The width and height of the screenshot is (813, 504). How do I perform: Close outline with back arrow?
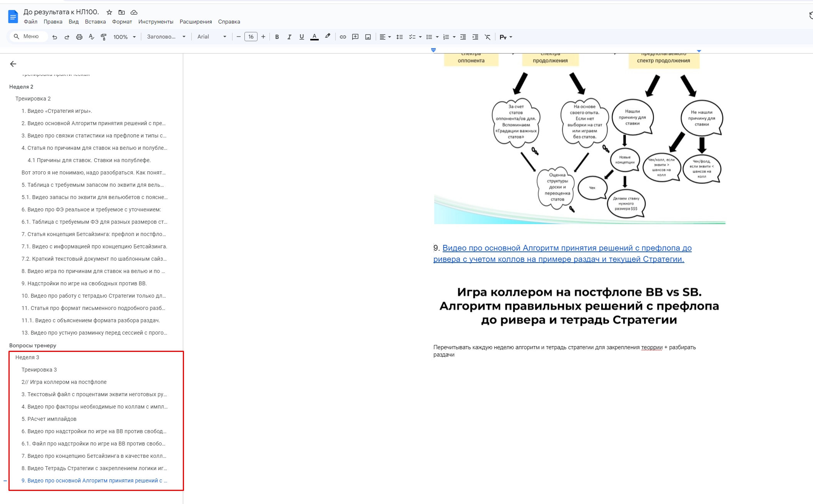coord(13,64)
